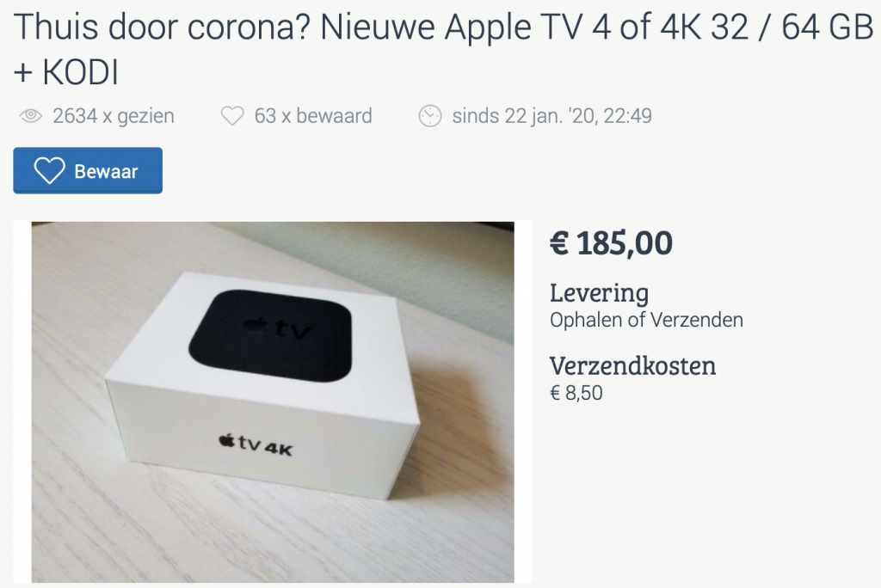Image resolution: width=881 pixels, height=588 pixels.
Task: Click the black Apple TV image on box top
Action: [271, 335]
